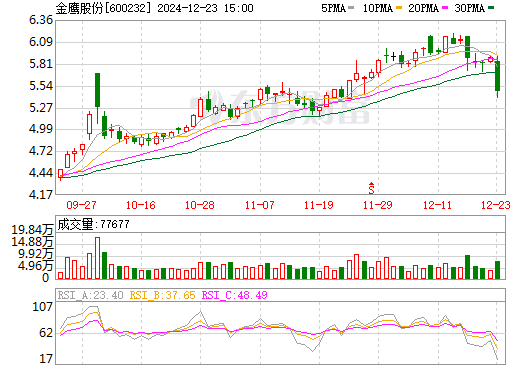
Task: Click the RSI_A:23.40 indicator label
Action: pos(90,295)
